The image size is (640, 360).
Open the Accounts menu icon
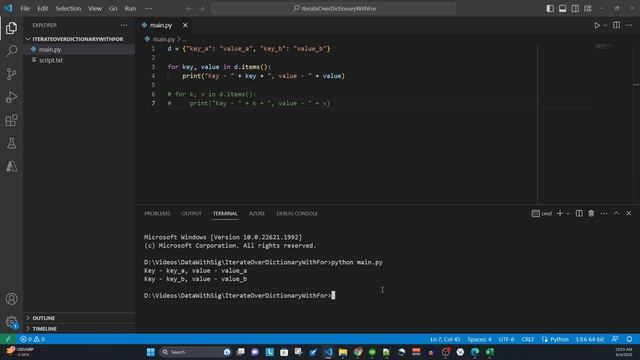pyautogui.click(x=11, y=299)
